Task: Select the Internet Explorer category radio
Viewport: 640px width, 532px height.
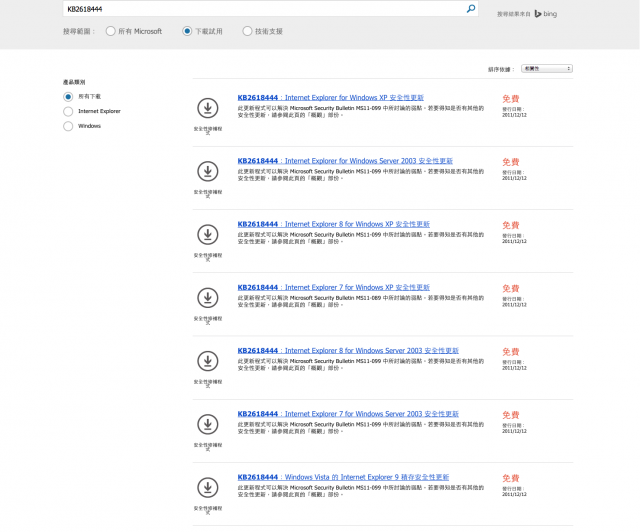Action: (x=68, y=111)
